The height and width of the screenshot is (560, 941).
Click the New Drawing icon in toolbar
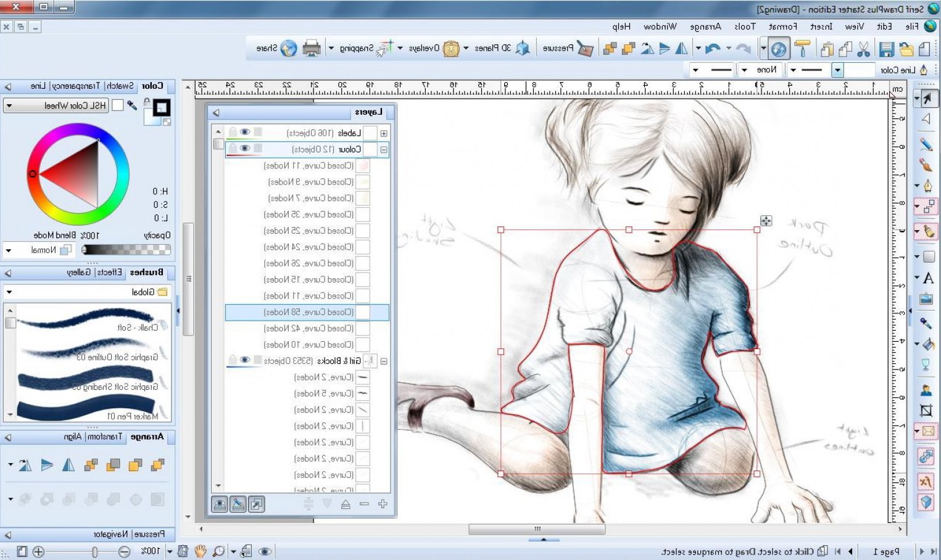tap(924, 48)
